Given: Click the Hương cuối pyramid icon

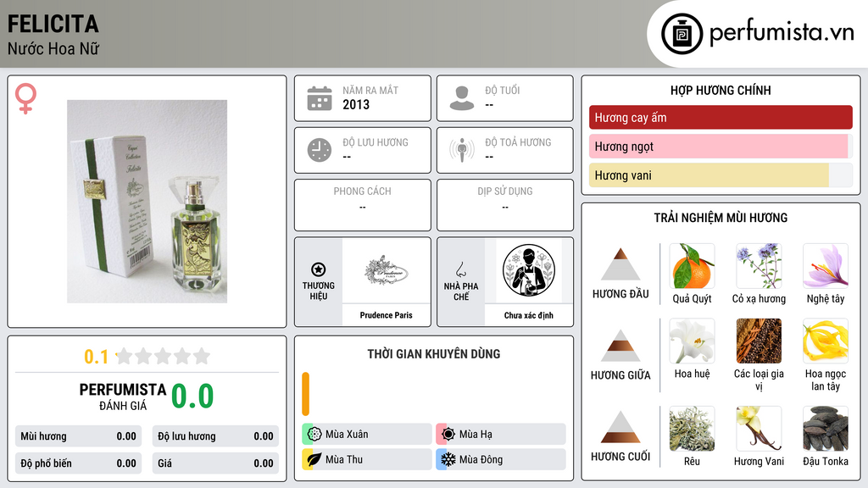Looking at the screenshot, I should [620, 427].
